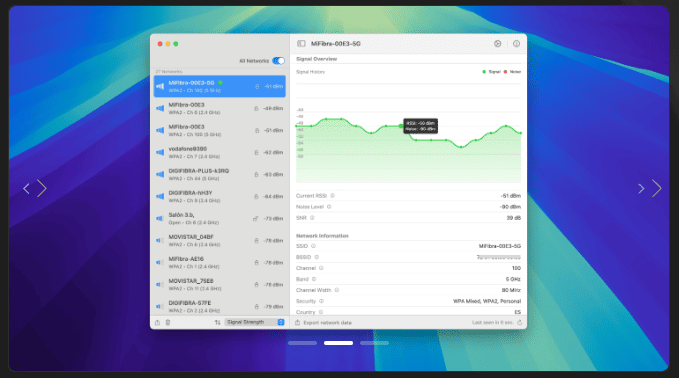The width and height of the screenshot is (679, 378).
Task: Click the red close window button
Action: pyautogui.click(x=160, y=44)
